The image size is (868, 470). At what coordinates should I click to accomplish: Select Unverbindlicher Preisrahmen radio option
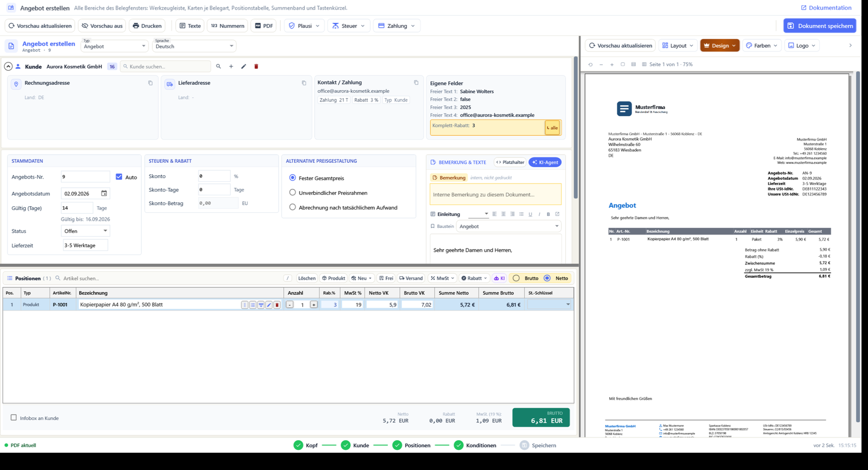pyautogui.click(x=292, y=192)
